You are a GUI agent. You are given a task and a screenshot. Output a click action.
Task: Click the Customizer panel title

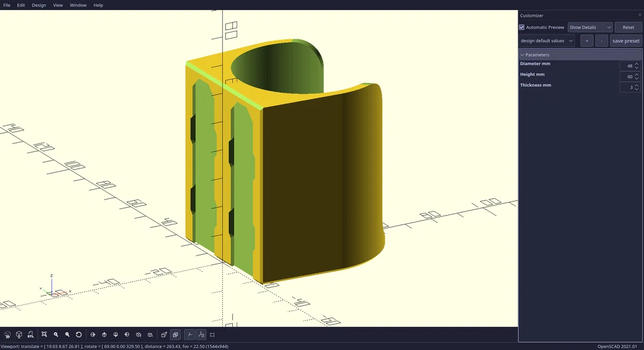532,15
